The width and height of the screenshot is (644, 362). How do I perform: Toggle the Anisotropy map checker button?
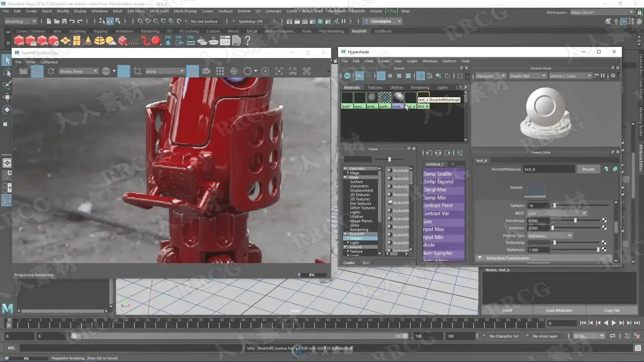[x=604, y=221]
